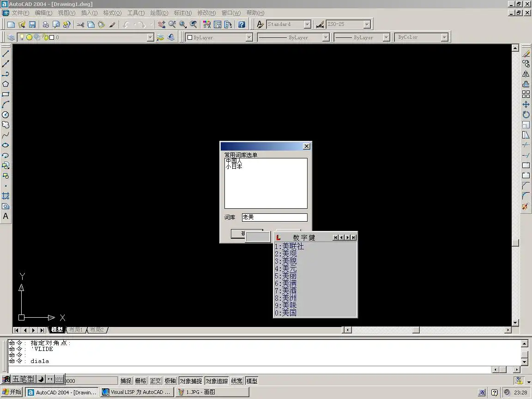Image resolution: width=532 pixels, height=399 pixels.
Task: Click the 五笔型 input method indicator
Action: [x=23, y=379]
